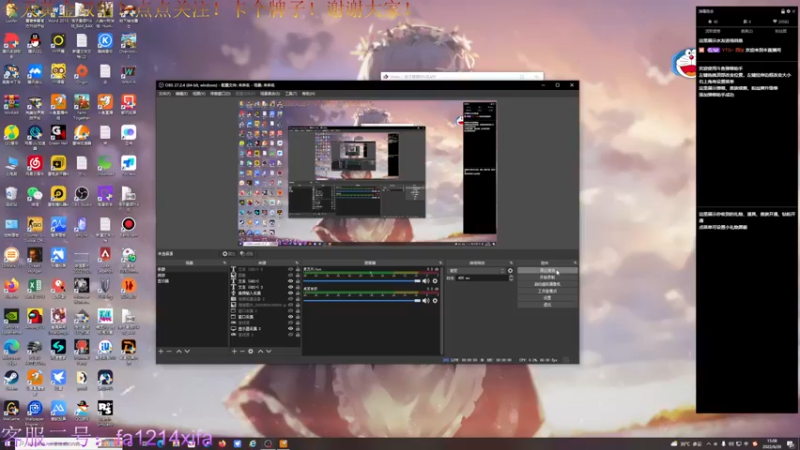Screen dimensions: 800x450
Task: Click the 开始推流 start streaming button
Action: click(x=547, y=270)
